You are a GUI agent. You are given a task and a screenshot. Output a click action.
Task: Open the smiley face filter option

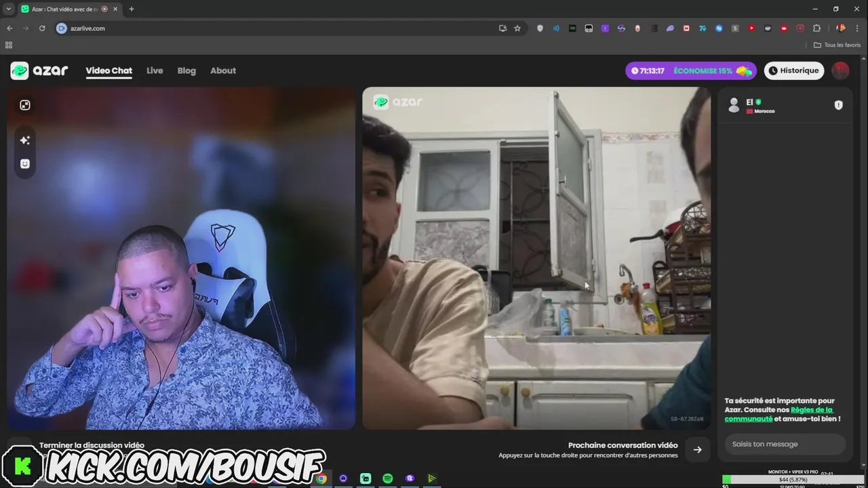(x=25, y=164)
